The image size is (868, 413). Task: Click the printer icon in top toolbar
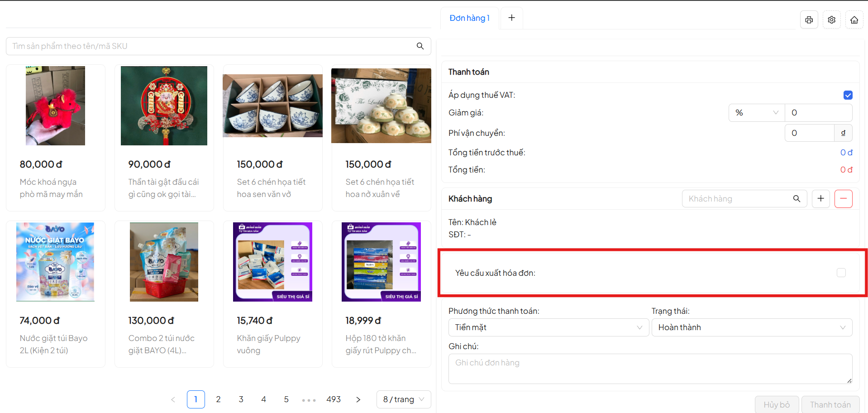[809, 20]
